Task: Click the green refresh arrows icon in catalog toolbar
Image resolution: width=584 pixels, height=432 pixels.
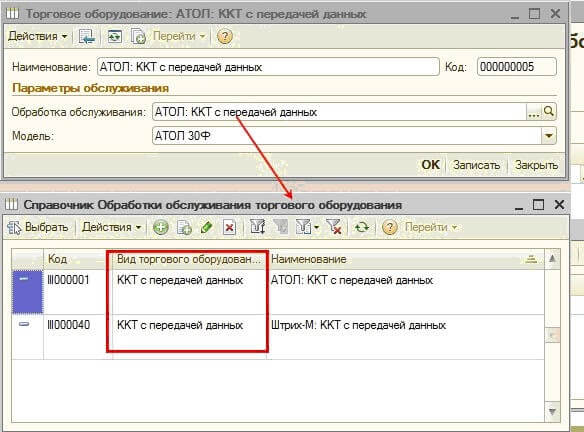Action: (362, 227)
